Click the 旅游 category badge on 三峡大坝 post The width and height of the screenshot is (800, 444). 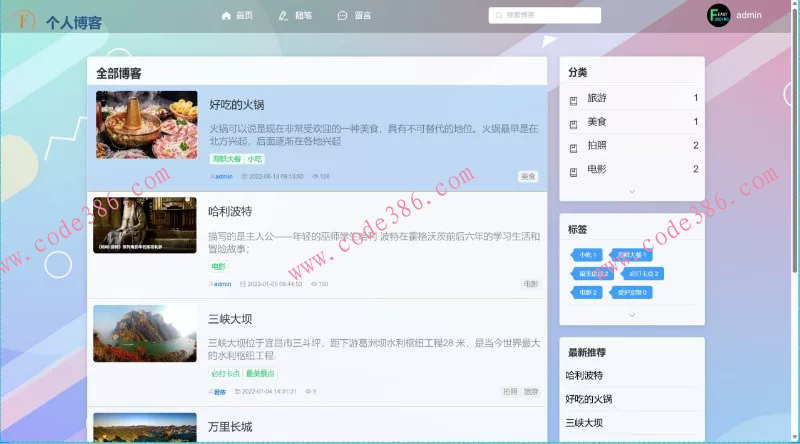click(x=531, y=391)
